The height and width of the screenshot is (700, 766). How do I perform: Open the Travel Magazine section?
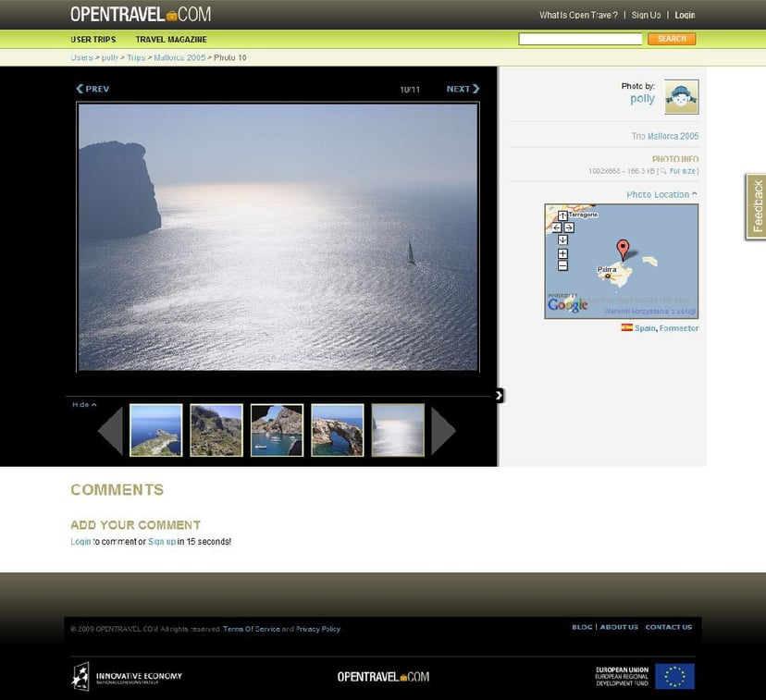click(171, 40)
